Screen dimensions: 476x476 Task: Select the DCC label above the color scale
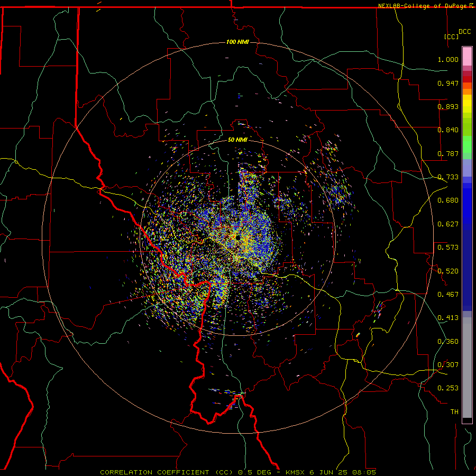coord(464,32)
